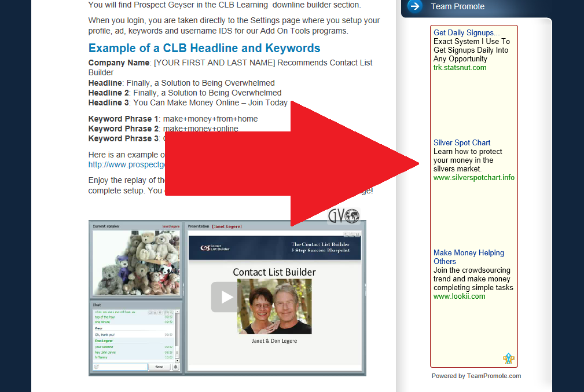Click 'Ok, thank you!' chat message

pyautogui.click(x=105, y=335)
